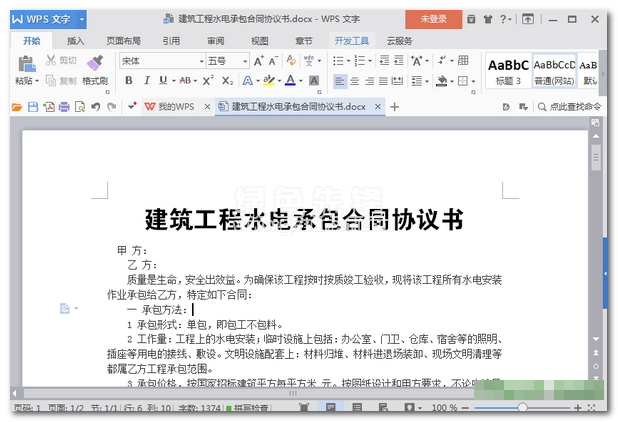
Task: Toggle Underline formatting
Action: [161, 80]
